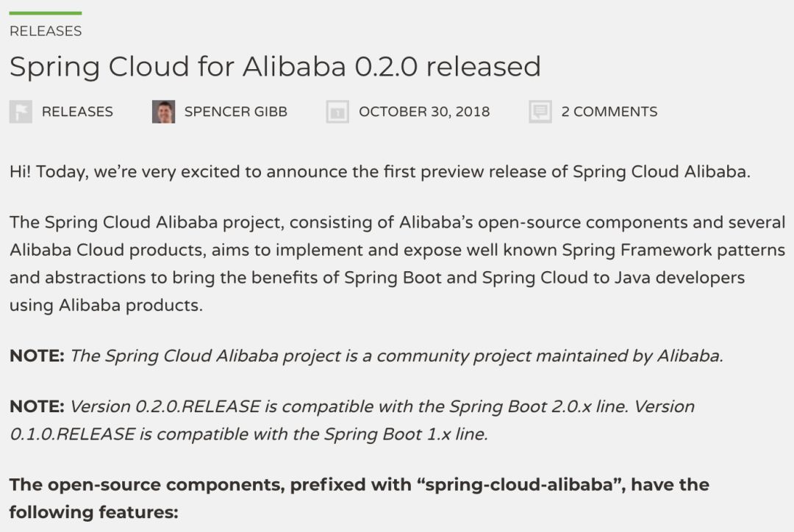This screenshot has height=532, width=794.
Task: Click the Spring Cloud for Alibaba title
Action: [x=275, y=67]
